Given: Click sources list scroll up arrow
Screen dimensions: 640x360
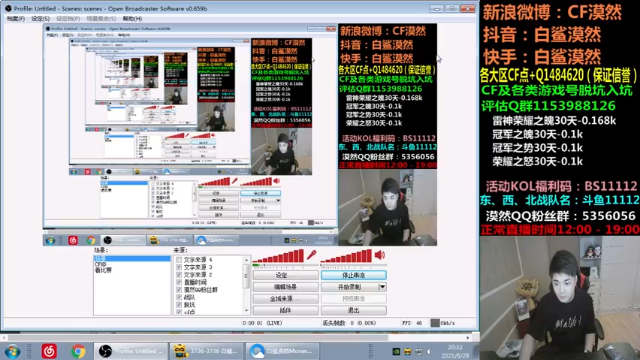Looking at the screenshot, I should click(x=246, y=260).
